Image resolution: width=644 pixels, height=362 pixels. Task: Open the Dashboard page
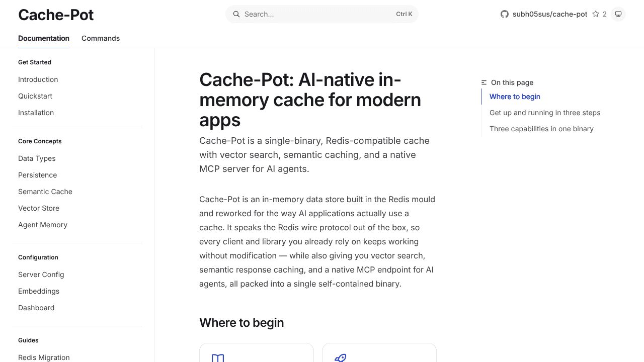click(x=36, y=308)
